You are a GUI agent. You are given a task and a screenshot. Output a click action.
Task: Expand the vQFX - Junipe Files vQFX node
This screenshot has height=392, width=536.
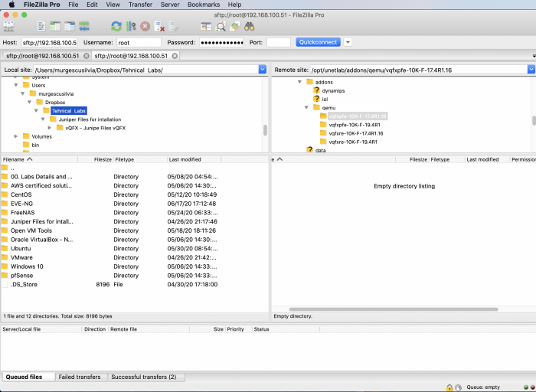(50, 128)
